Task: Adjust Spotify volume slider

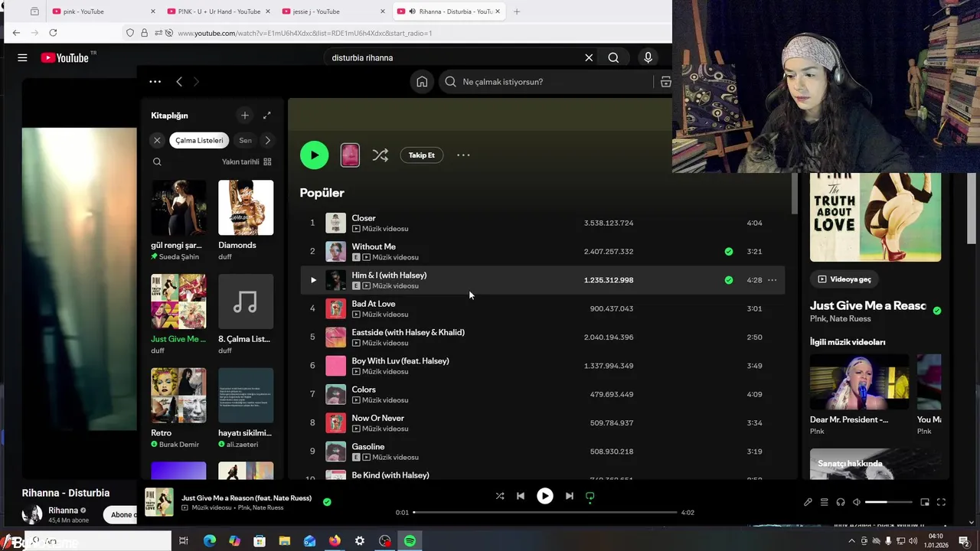Action: [x=888, y=502]
